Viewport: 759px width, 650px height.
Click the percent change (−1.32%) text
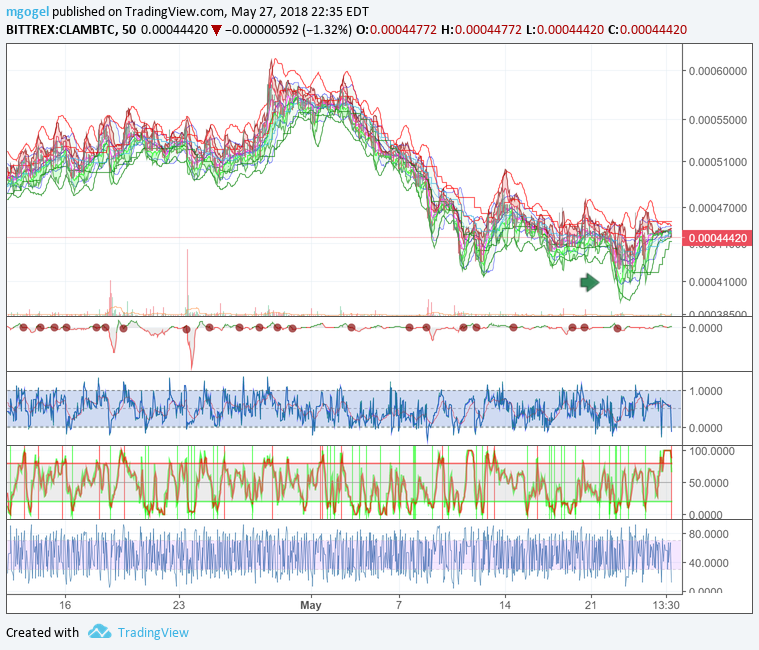[x=327, y=30]
